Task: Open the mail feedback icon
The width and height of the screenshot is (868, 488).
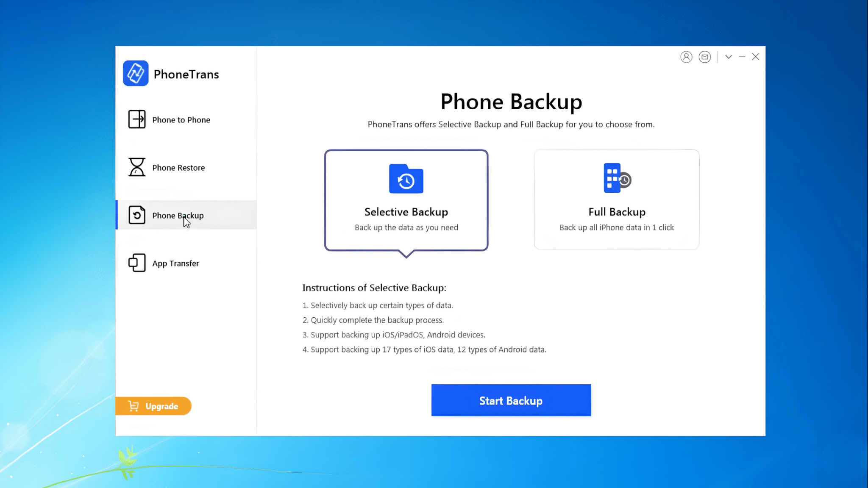Action: pos(705,57)
